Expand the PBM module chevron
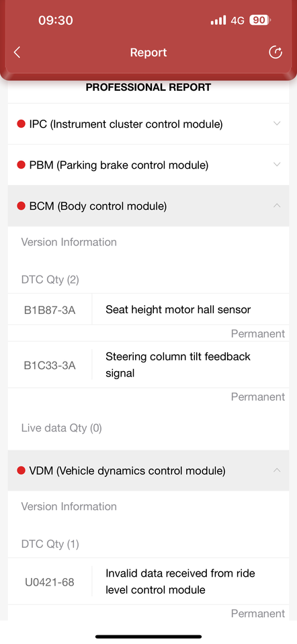 277,165
